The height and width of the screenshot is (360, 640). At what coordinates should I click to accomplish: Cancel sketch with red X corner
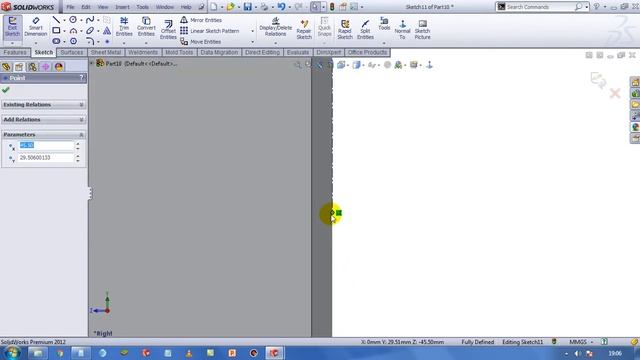pyautogui.click(x=615, y=93)
